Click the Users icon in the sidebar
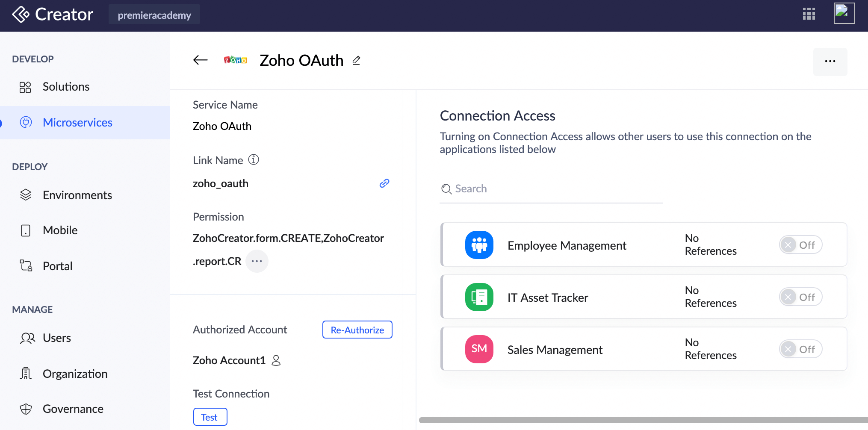The width and height of the screenshot is (868, 430). point(27,338)
